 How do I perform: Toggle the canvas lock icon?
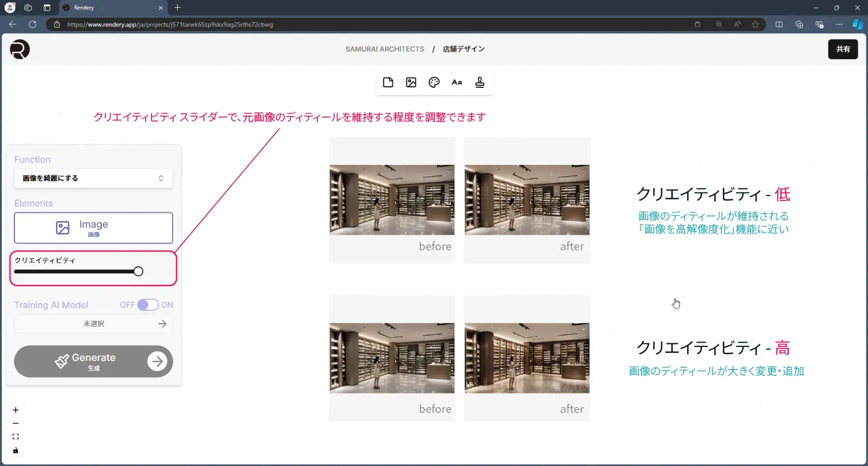(x=15, y=451)
